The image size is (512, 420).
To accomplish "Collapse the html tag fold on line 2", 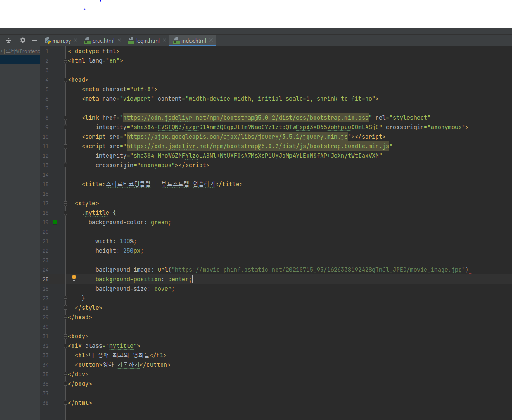I will [x=65, y=61].
